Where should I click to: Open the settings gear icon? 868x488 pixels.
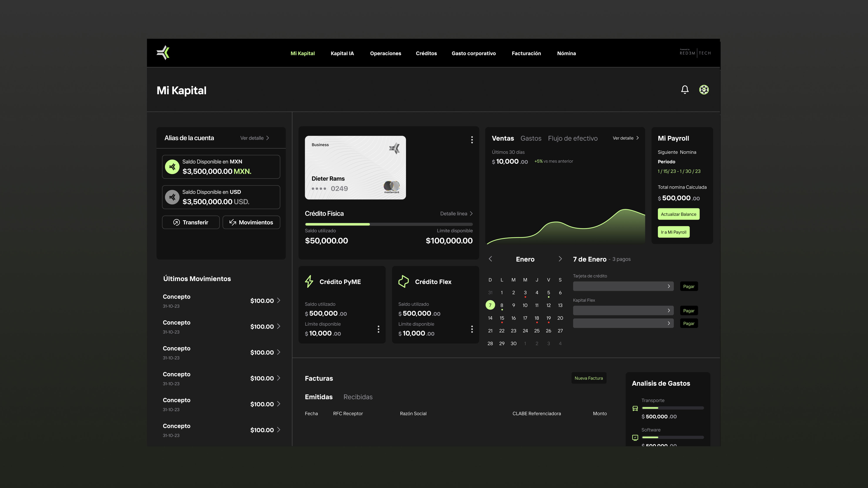tap(704, 90)
